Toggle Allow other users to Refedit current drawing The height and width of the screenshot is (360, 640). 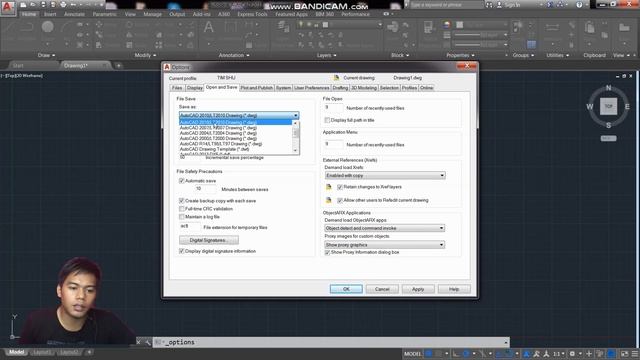[x=340, y=200]
